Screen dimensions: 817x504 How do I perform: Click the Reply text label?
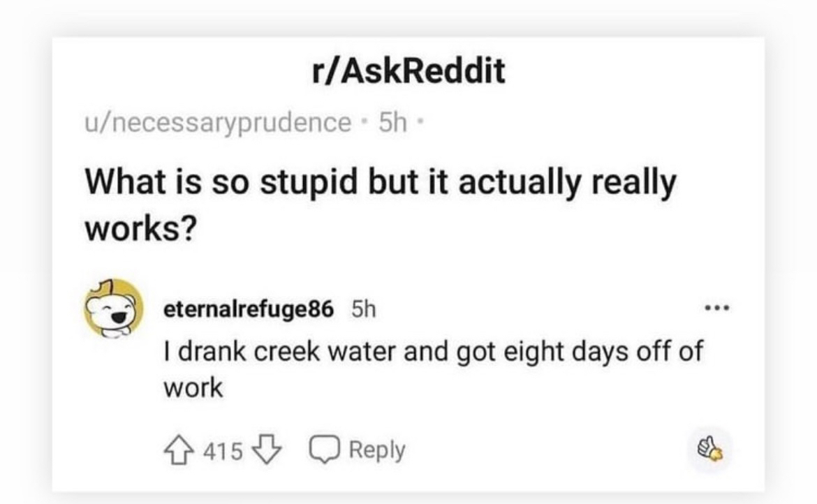[x=376, y=450]
